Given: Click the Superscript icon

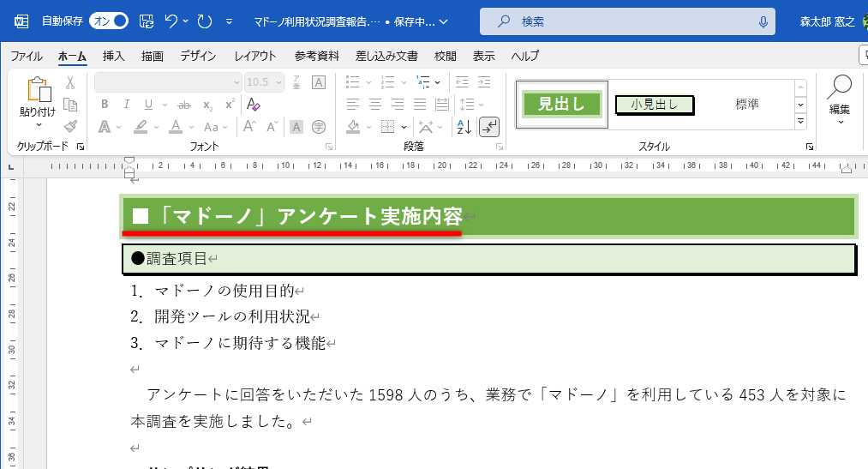Looking at the screenshot, I should click(230, 104).
